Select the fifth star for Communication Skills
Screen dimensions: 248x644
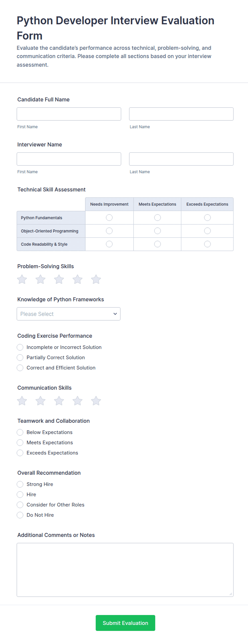(96, 401)
